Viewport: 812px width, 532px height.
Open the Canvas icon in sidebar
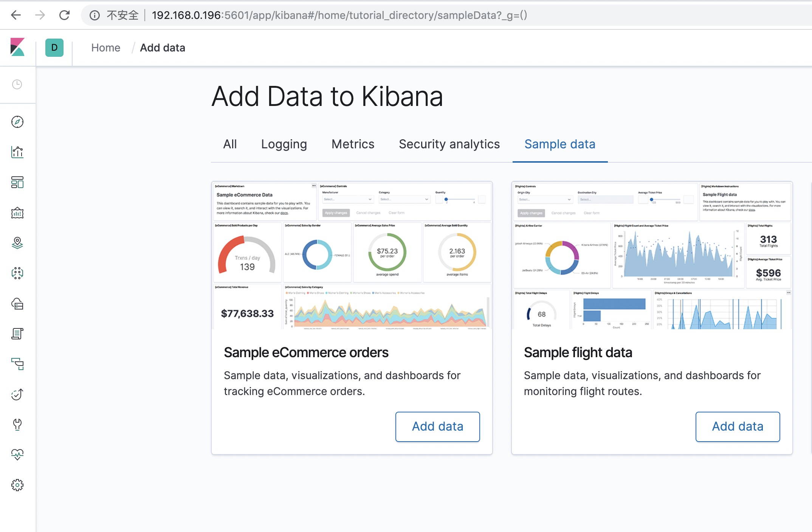click(17, 213)
